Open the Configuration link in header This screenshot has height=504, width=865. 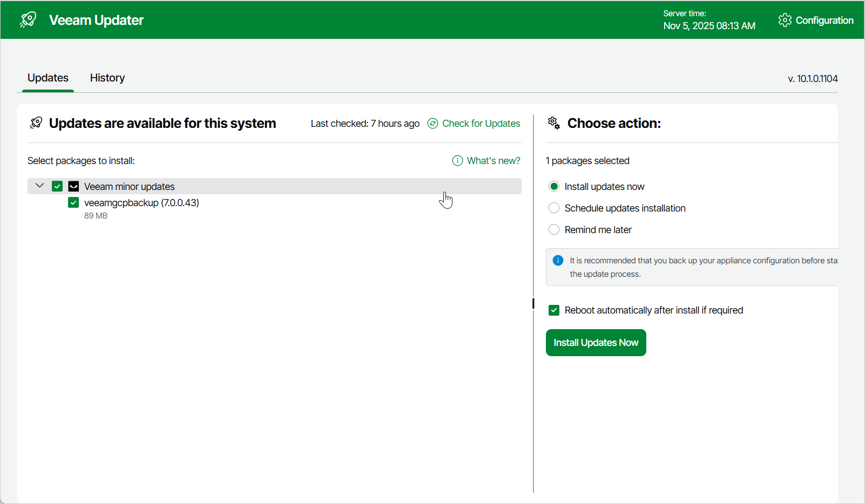[825, 21]
